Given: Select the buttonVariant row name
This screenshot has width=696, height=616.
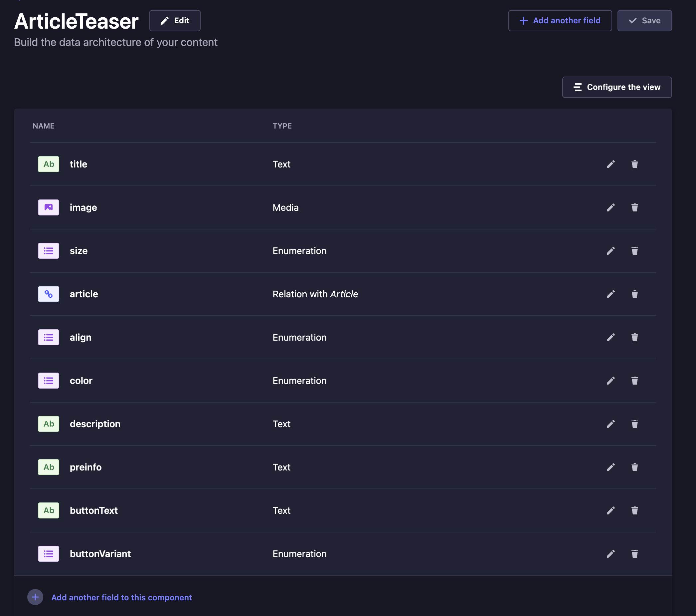Looking at the screenshot, I should coord(100,554).
